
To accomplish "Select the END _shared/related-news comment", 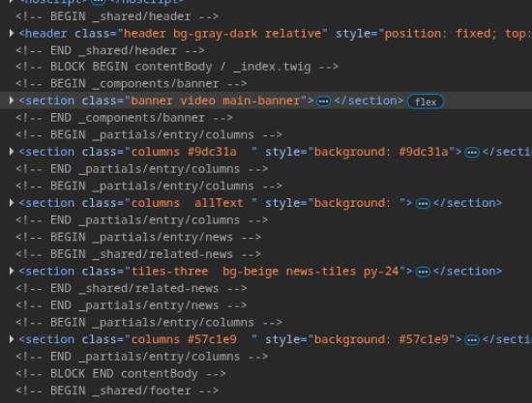I will tap(131, 288).
